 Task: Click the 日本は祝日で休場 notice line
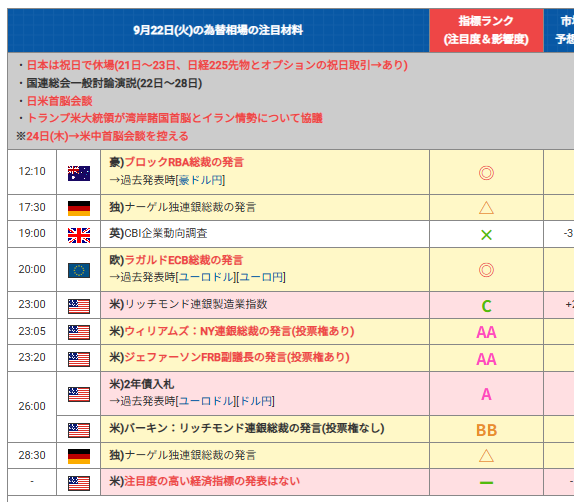(217, 65)
